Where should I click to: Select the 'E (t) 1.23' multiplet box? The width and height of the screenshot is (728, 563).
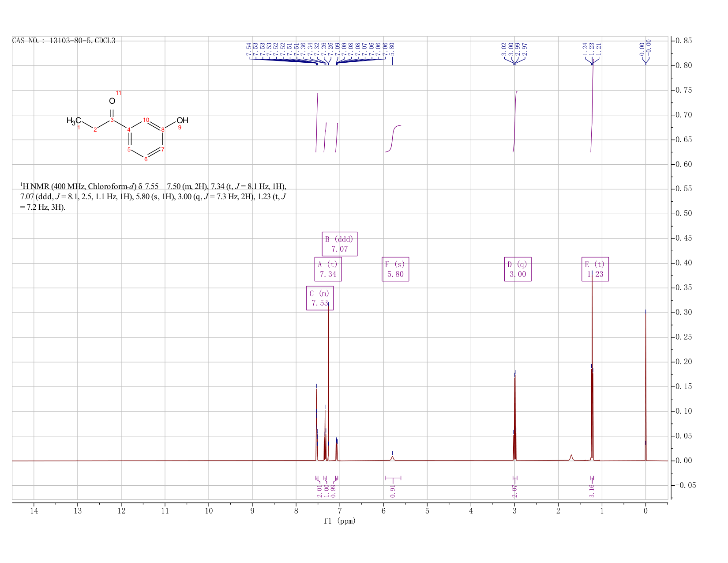click(x=595, y=269)
